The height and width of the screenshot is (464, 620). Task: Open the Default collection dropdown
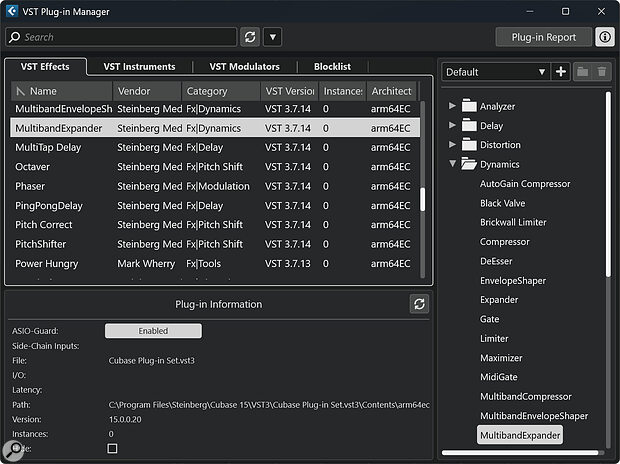(x=495, y=72)
